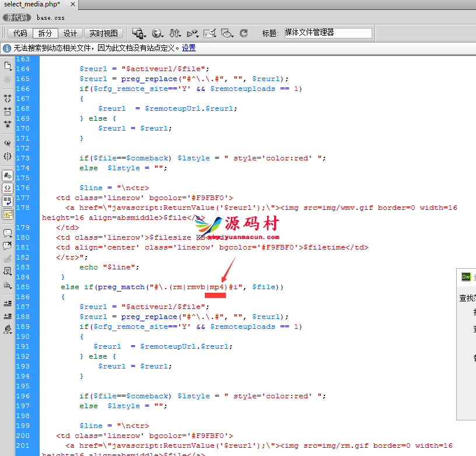This screenshot has height=456, width=476.
Task: Click the Outdent Code icon
Action: pyautogui.click(x=8, y=316)
